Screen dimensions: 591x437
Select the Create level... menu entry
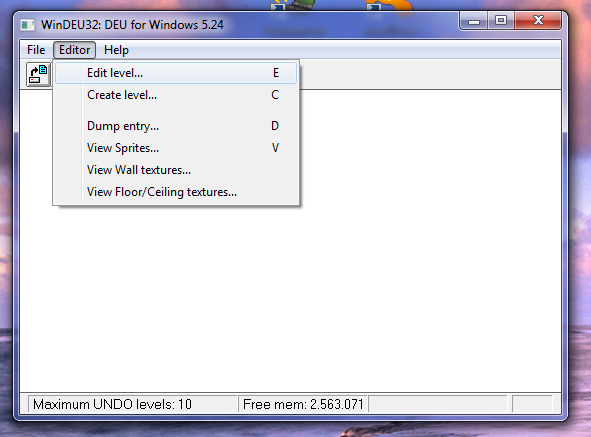pyautogui.click(x=176, y=95)
